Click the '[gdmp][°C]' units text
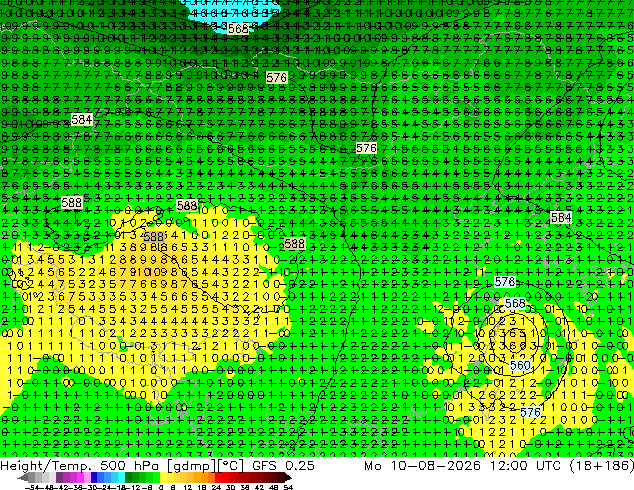634x490 pixels. point(206,466)
